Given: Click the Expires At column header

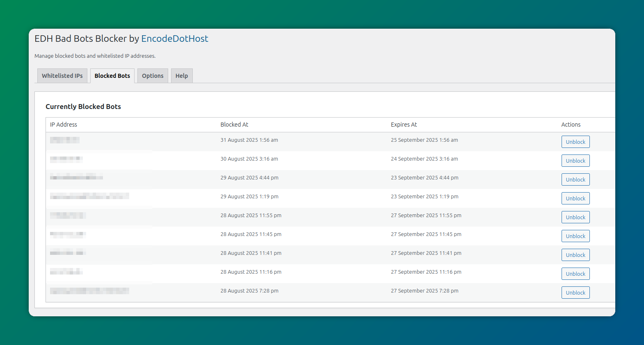Looking at the screenshot, I should (404, 125).
